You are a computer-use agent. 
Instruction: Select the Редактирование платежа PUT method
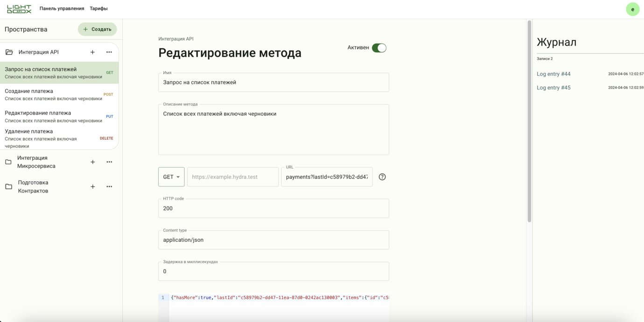pos(59,116)
